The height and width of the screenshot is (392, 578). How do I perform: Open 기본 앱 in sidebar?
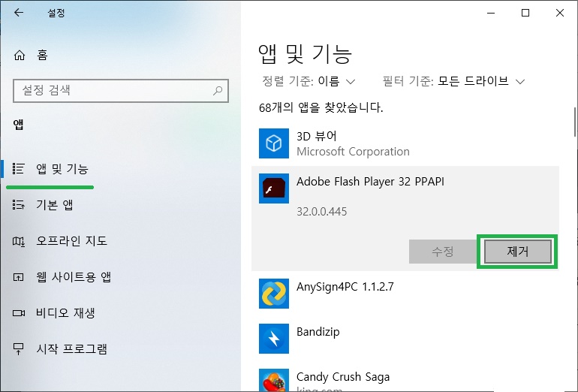(x=54, y=205)
